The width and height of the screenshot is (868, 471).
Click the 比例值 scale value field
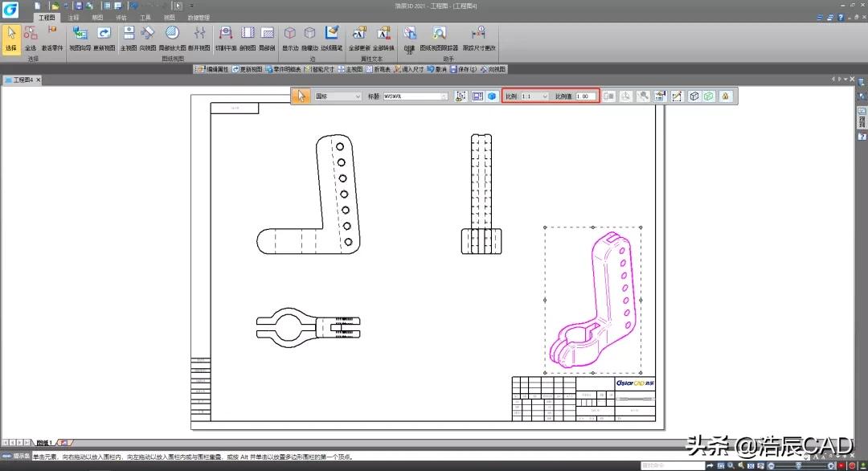(x=585, y=96)
